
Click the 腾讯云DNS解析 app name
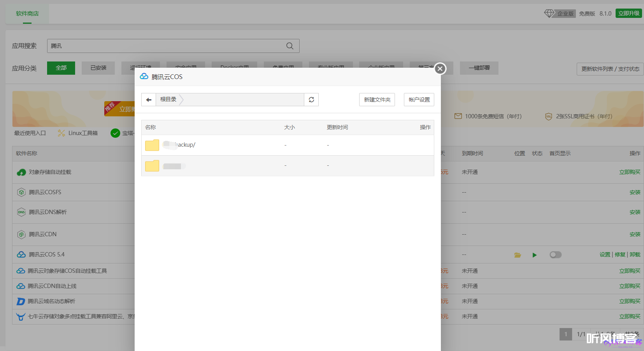pos(48,212)
